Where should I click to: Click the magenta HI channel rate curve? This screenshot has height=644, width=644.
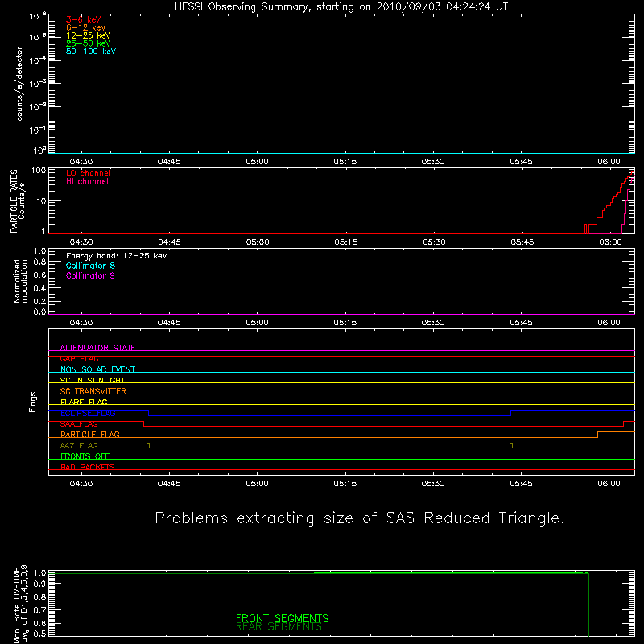(628, 201)
